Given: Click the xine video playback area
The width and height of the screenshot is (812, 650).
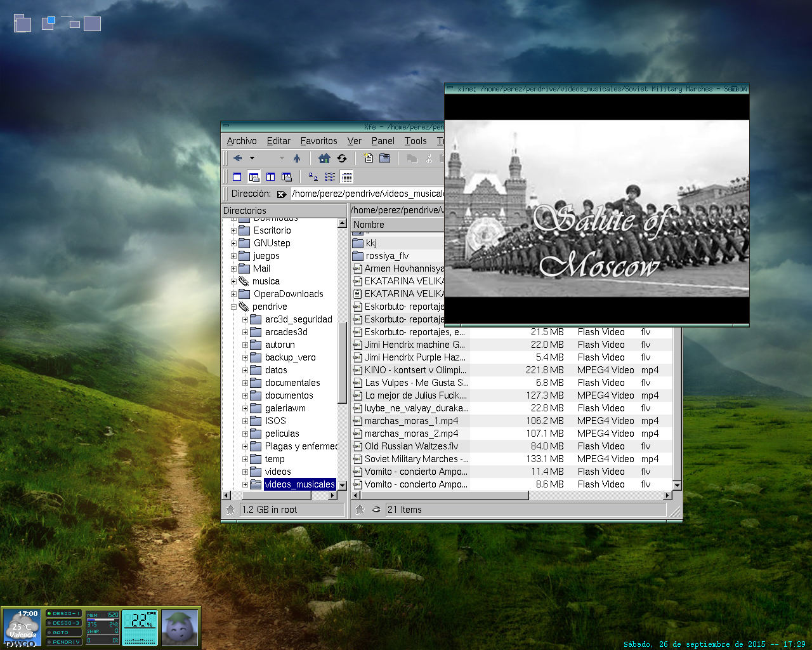Looking at the screenshot, I should tap(597, 209).
